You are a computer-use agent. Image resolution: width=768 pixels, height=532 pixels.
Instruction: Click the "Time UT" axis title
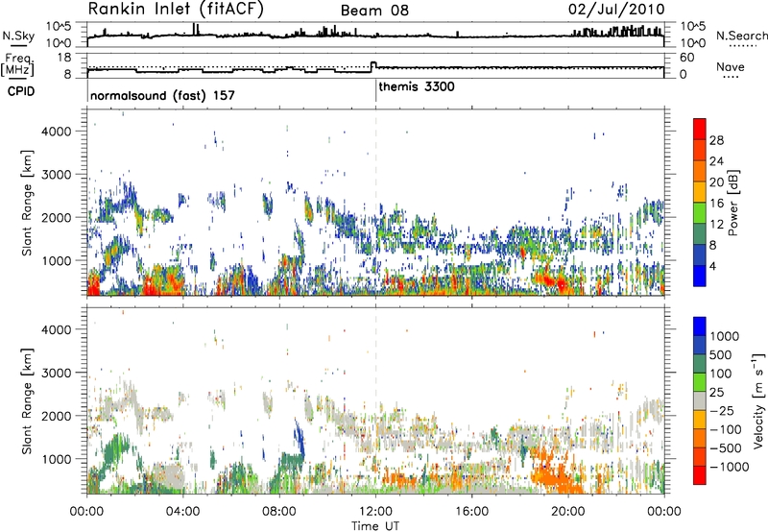[375, 526]
